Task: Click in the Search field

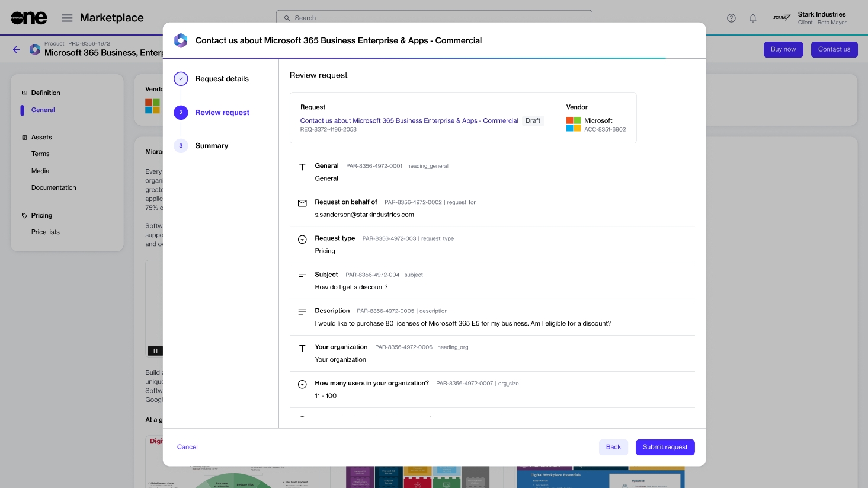Action: coord(434,18)
